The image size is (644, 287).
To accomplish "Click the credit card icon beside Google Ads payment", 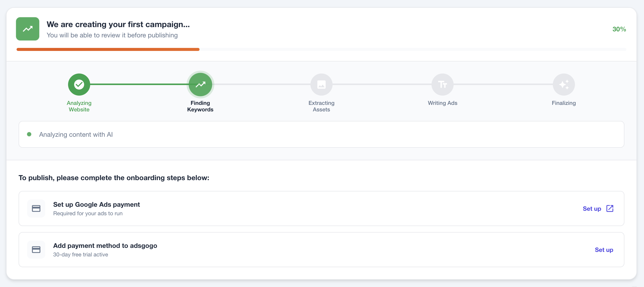I will 36,208.
